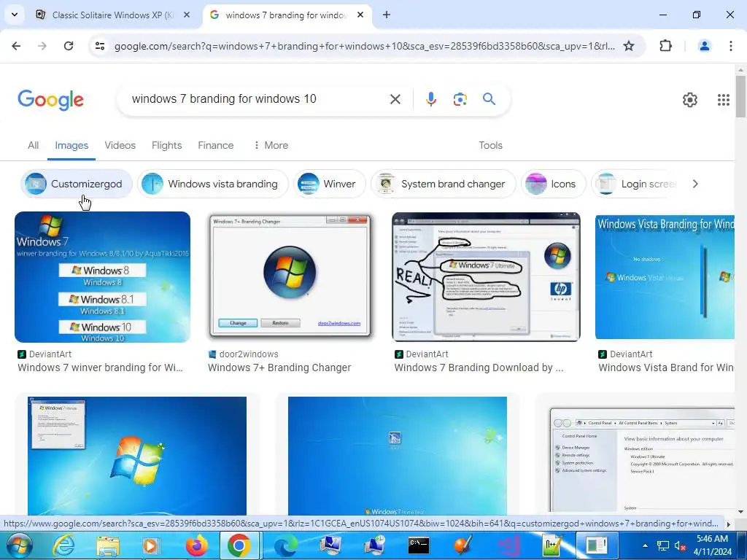Open site information icon in address bar

[x=100, y=46]
